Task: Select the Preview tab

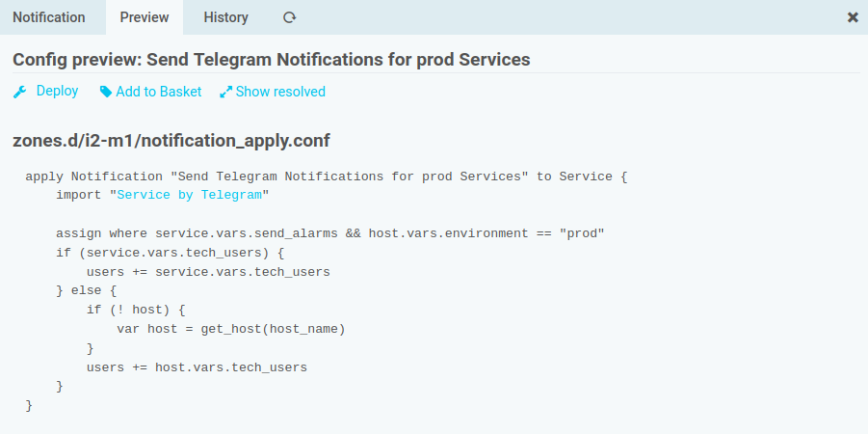Action: click(x=145, y=17)
